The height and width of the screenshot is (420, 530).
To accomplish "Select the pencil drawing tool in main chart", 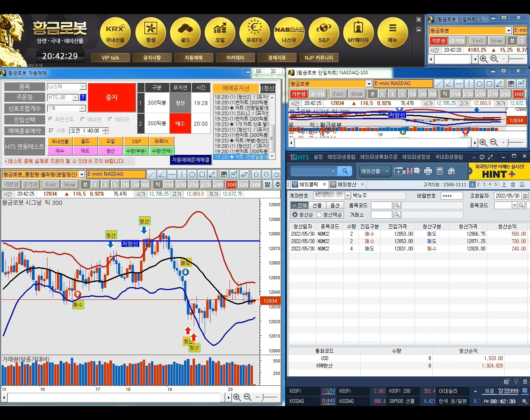I will point(212,174).
